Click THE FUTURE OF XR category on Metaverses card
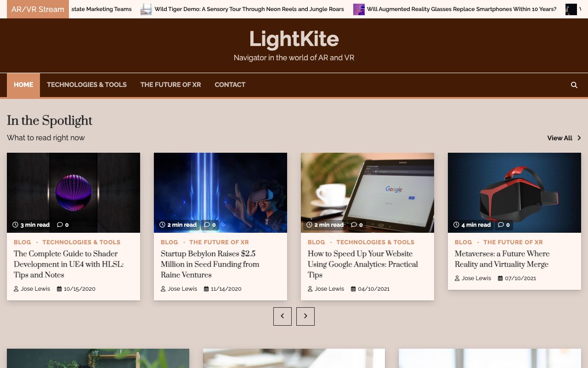This screenshot has width=588, height=368. 513,242
